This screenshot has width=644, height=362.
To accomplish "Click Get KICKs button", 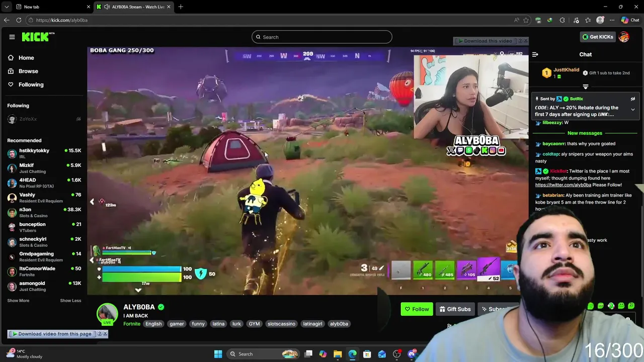I will point(598,37).
